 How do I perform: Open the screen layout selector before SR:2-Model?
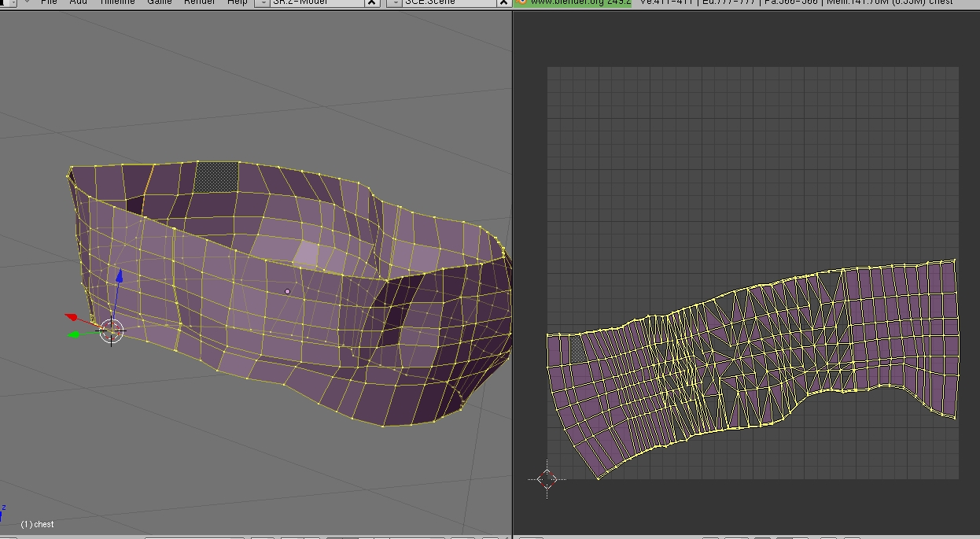coord(262,2)
